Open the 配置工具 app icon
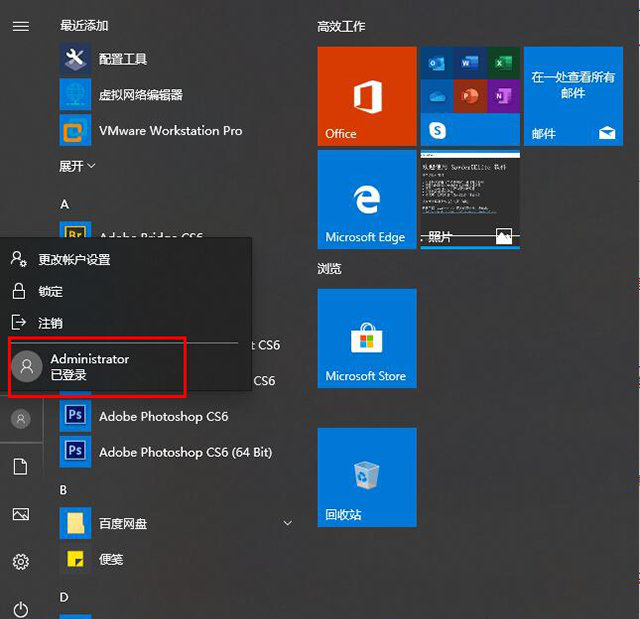Viewport: 640px width, 619px height. tap(76, 59)
